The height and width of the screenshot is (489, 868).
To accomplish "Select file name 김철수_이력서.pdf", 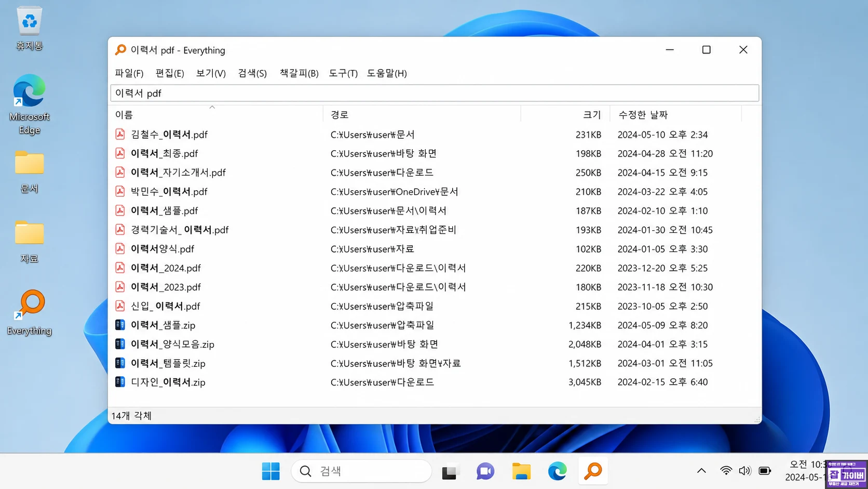I will point(169,135).
